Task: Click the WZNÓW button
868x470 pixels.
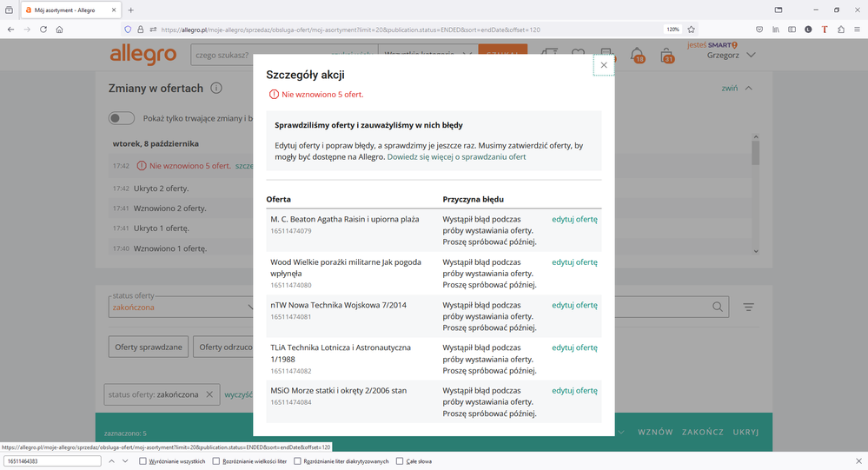Action: (x=655, y=432)
